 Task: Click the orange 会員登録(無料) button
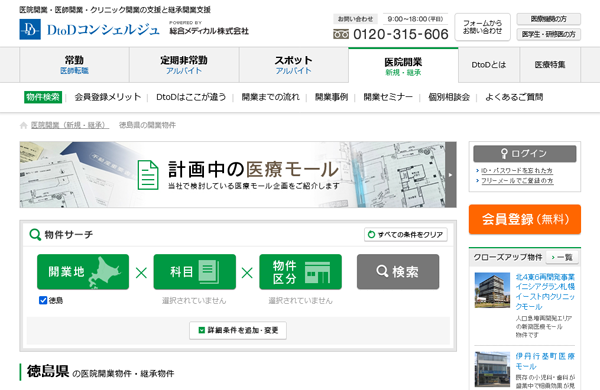coord(525,219)
